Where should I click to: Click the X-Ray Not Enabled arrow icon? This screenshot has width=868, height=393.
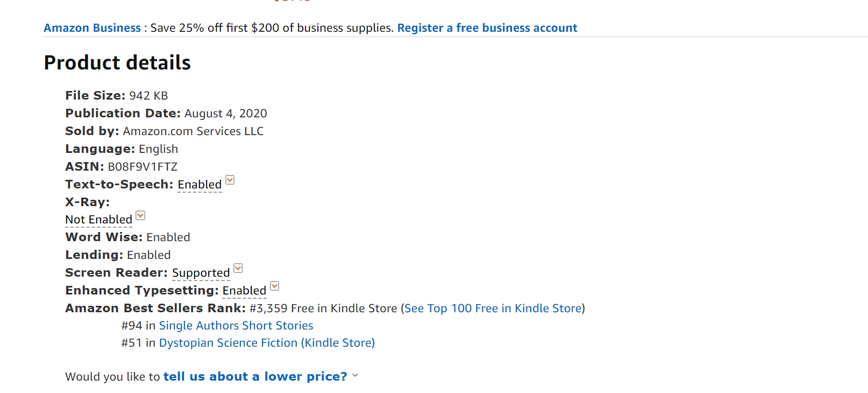tap(140, 215)
